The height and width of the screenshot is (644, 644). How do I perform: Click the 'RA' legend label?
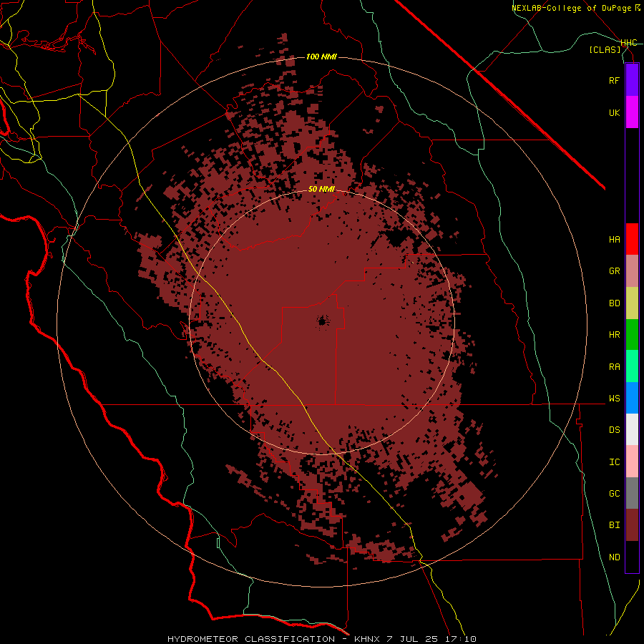[x=615, y=367]
